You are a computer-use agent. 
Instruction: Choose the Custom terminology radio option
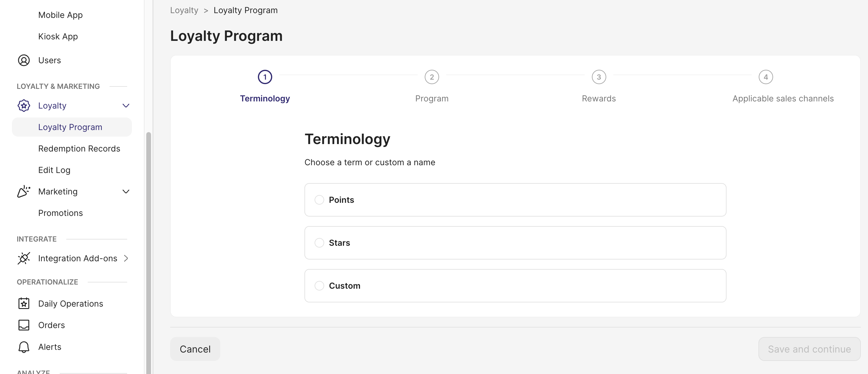319,285
